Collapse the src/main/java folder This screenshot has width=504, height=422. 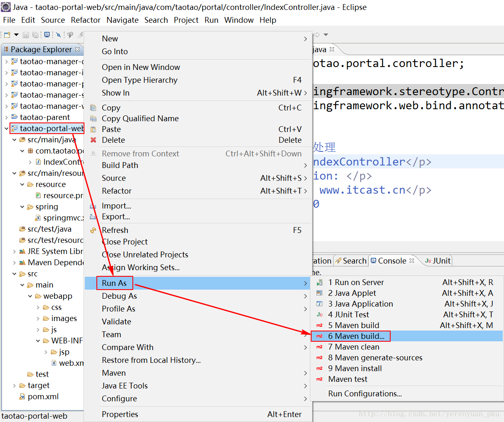pos(14,140)
